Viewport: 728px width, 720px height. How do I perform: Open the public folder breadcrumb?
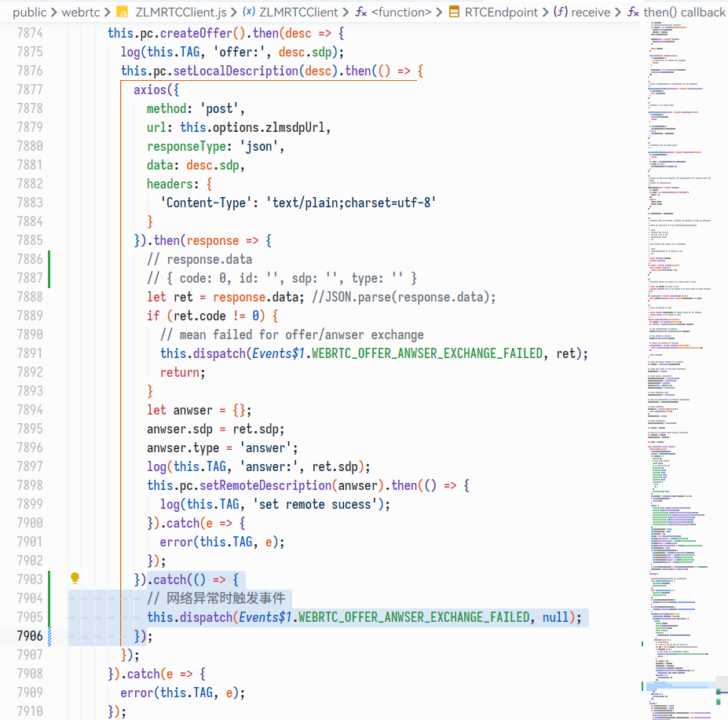pos(29,12)
